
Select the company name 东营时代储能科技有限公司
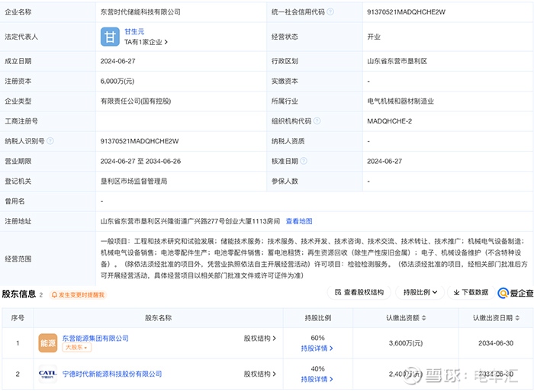tap(140, 12)
